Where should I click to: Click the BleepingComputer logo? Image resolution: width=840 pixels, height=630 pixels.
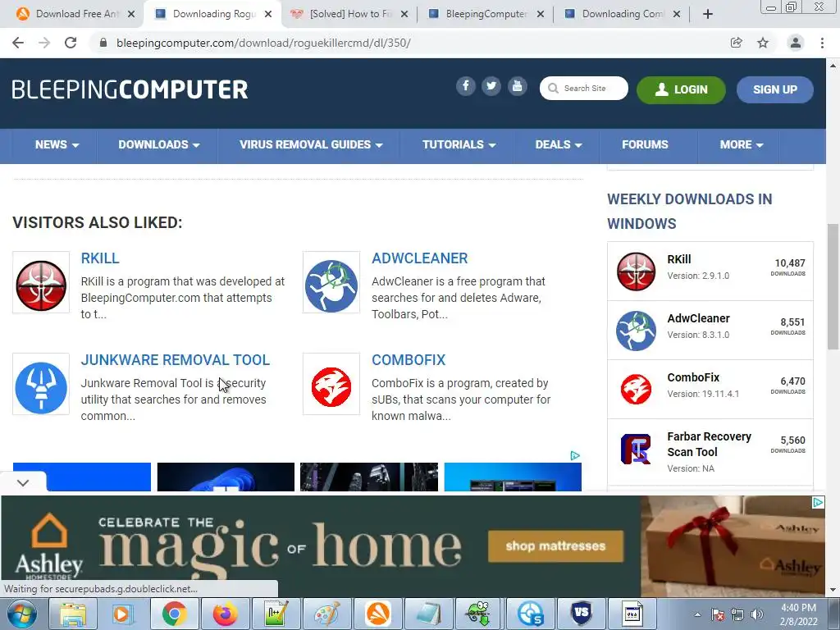[x=130, y=89]
